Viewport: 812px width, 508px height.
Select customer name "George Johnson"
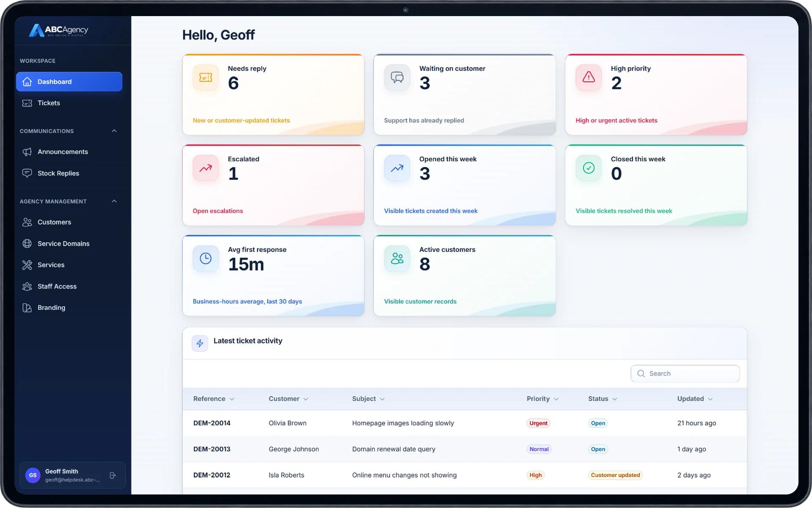pos(294,449)
